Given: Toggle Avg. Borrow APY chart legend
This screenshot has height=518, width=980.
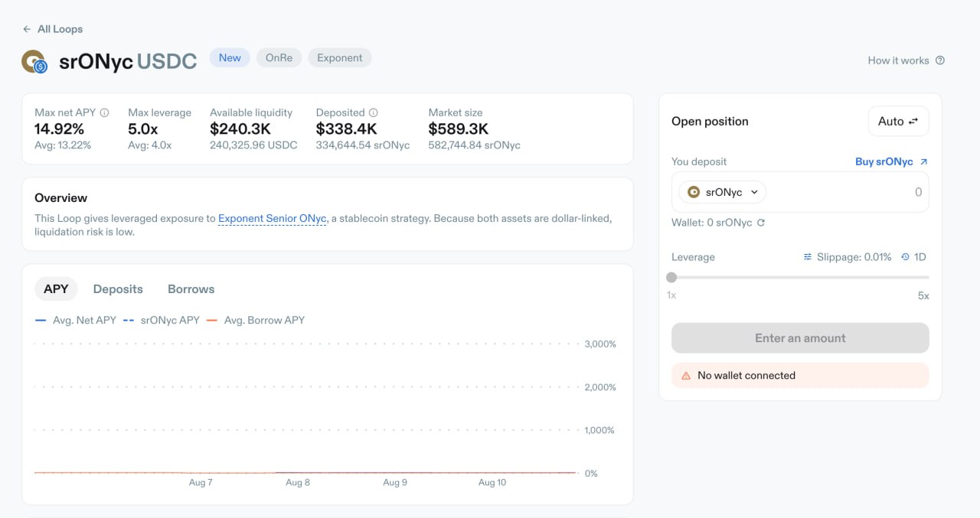Looking at the screenshot, I should coord(256,320).
